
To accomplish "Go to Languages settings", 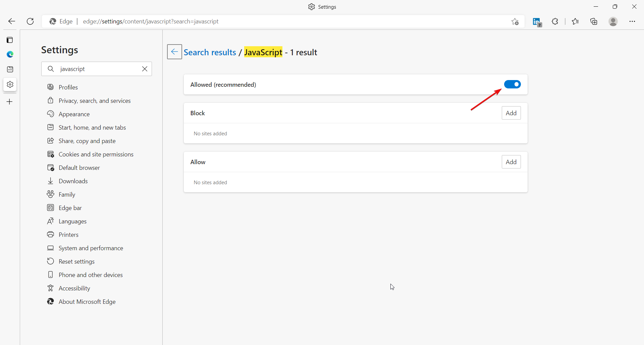I will click(72, 221).
